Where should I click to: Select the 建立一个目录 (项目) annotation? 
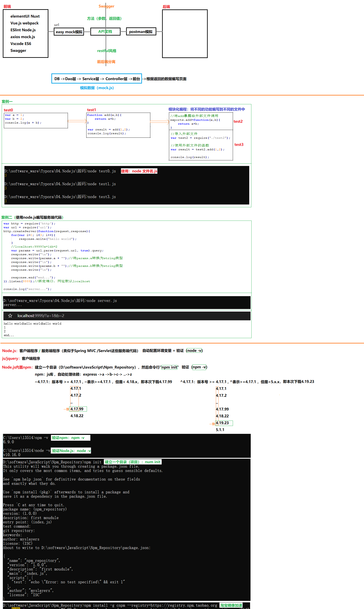[133, 462]
